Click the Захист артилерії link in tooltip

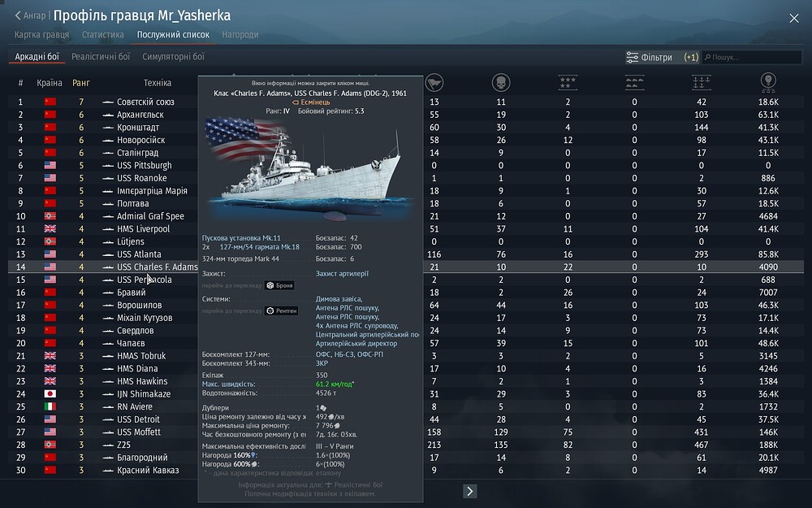(x=342, y=274)
